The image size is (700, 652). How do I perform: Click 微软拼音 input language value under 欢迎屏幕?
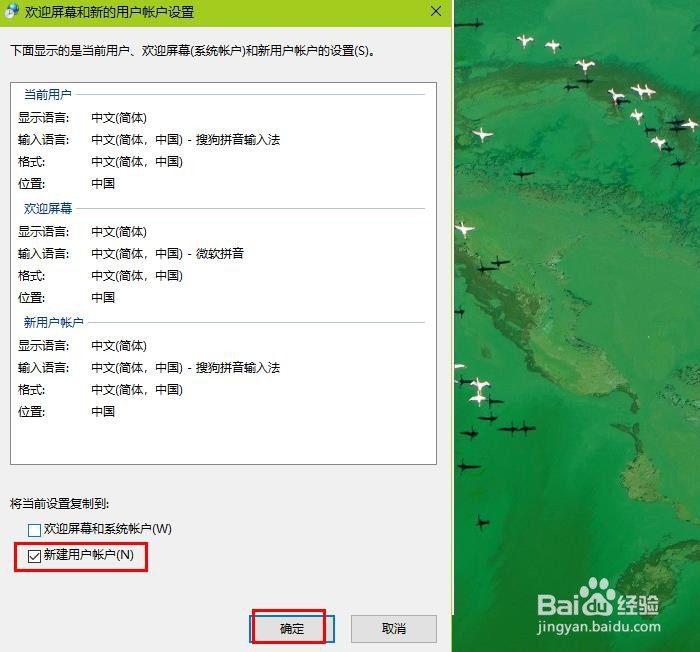coord(220,254)
